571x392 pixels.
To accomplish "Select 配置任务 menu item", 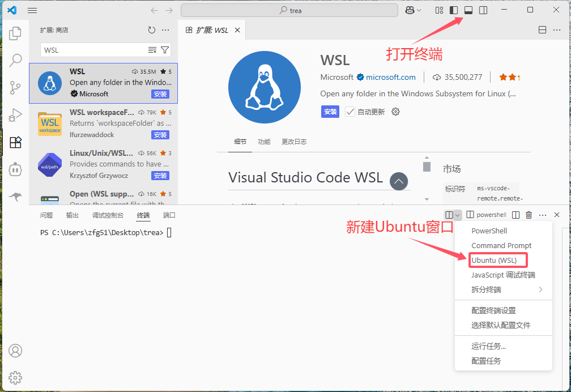I will coord(504,361).
